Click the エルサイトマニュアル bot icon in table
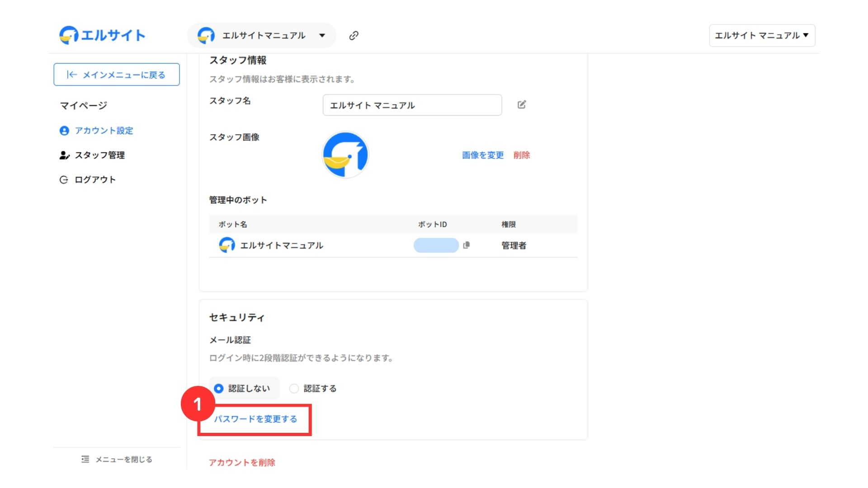Screen dimensions: 868x488 click(227, 245)
